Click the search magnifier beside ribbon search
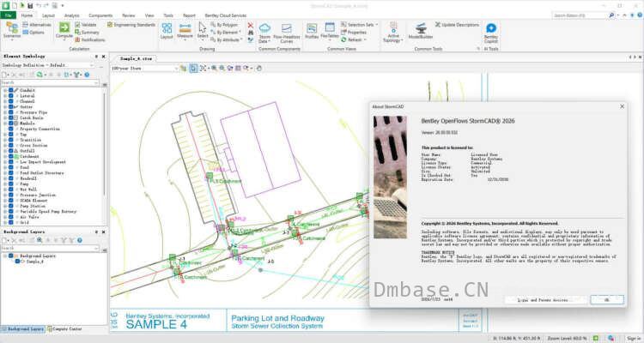Image resolution: width=644 pixels, height=343 pixels. point(611,15)
